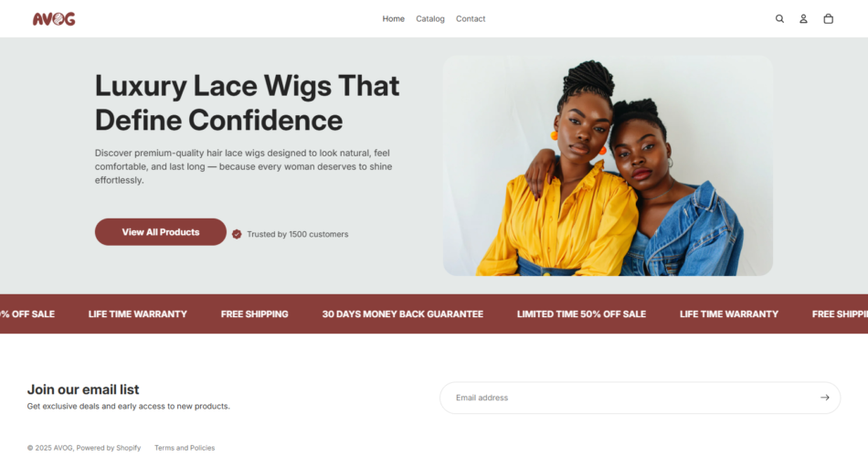
Task: Open the Contact menu item
Action: pos(471,19)
